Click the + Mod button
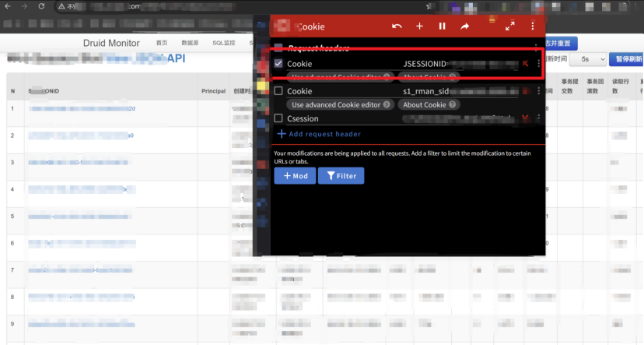The width and height of the screenshot is (644, 345). (x=295, y=175)
